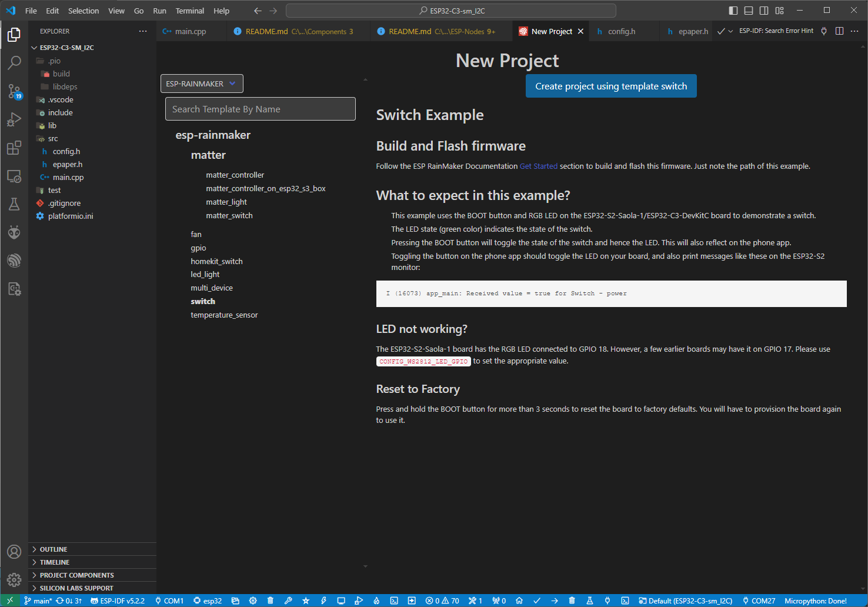Viewport: 868px width, 607px height.
Task: Open the Extensions view
Action: (x=14, y=148)
